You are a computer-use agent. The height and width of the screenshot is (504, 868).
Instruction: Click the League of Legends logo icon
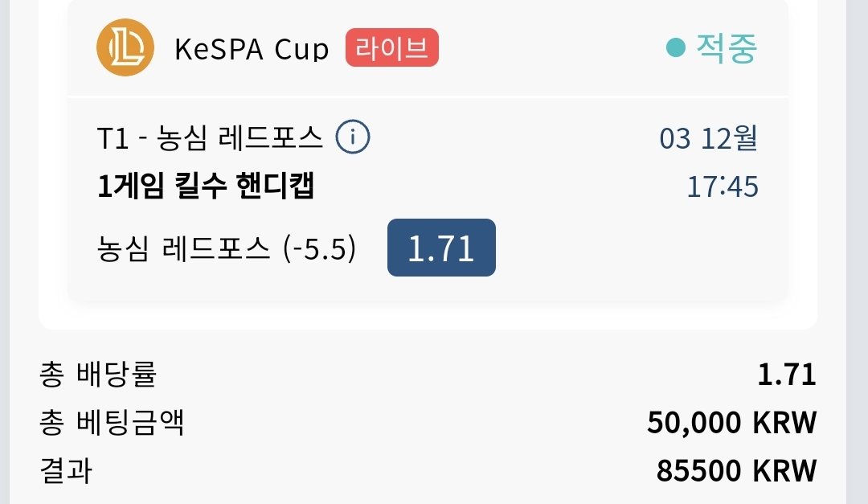tap(125, 47)
